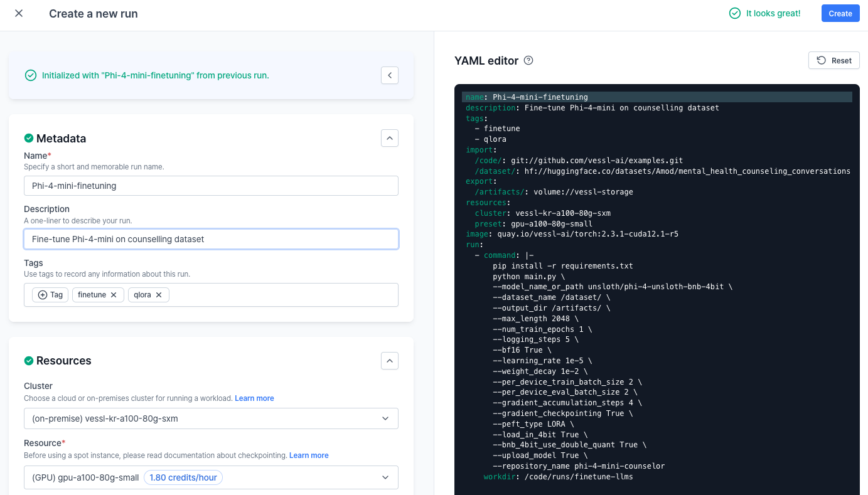
Task: Click the name line in YAML editor
Action: pyautogui.click(x=527, y=97)
